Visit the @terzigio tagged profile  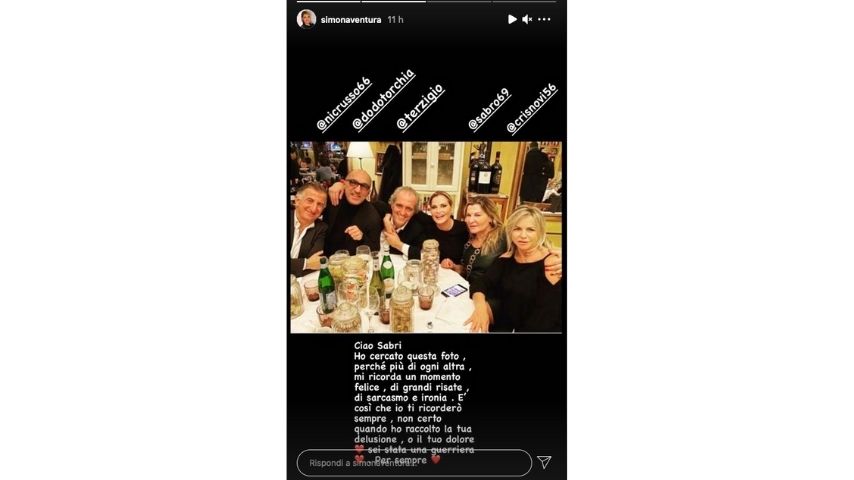tap(420, 107)
